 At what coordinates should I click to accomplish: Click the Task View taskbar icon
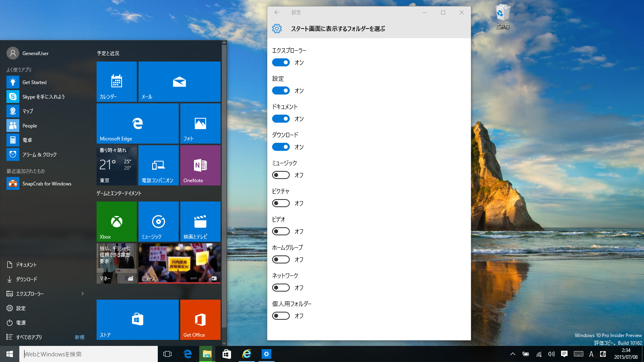point(167,354)
